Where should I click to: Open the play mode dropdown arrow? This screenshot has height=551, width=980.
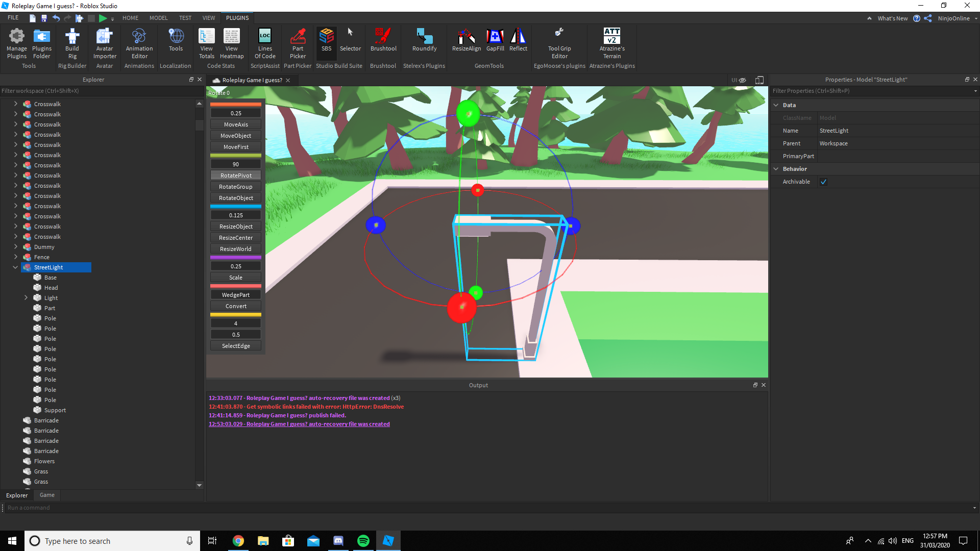(112, 19)
